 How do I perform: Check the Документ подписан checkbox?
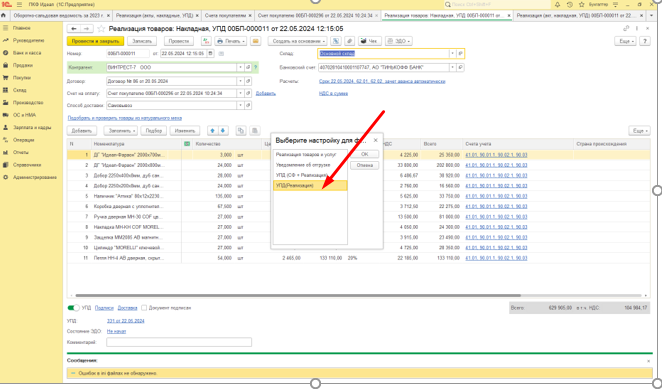click(x=144, y=308)
